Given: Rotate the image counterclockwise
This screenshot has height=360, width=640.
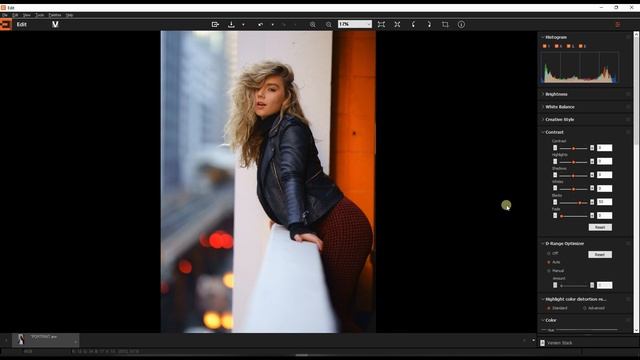Looking at the screenshot, I should click(x=413, y=24).
